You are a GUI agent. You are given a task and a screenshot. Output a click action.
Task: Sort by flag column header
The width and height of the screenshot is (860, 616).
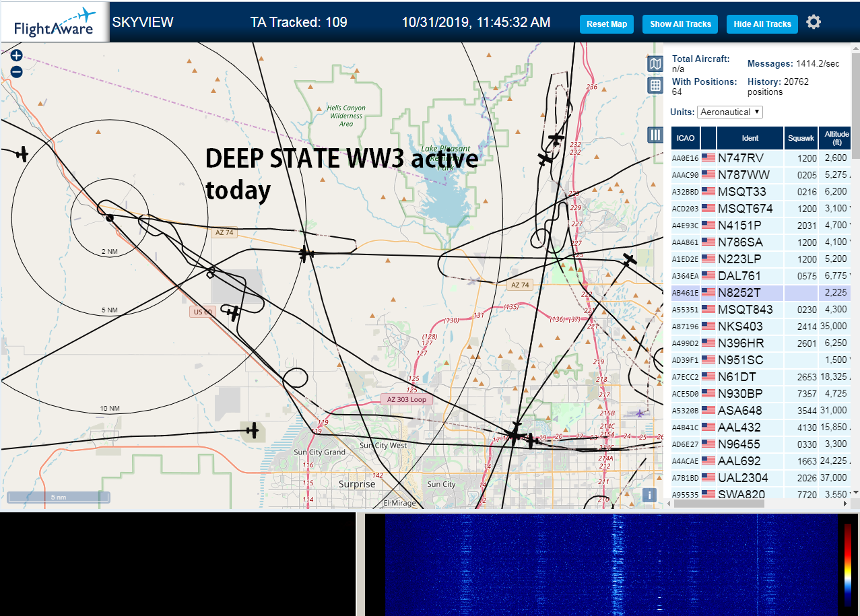pos(708,138)
